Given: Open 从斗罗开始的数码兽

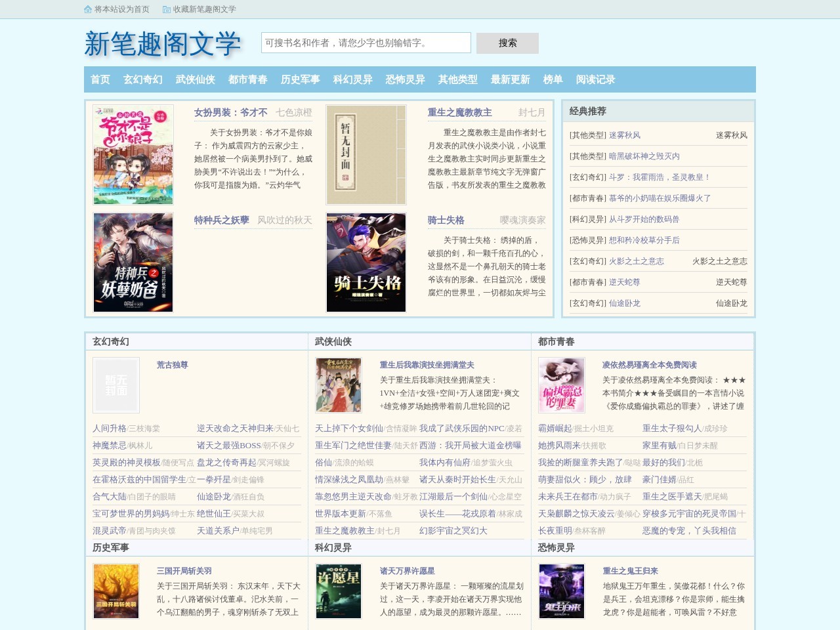Looking at the screenshot, I should (644, 219).
